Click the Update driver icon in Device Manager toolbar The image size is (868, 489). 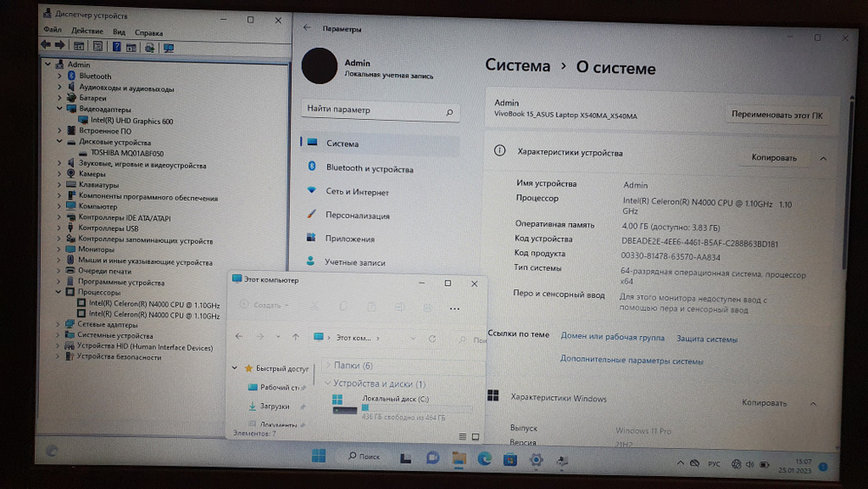pos(149,48)
